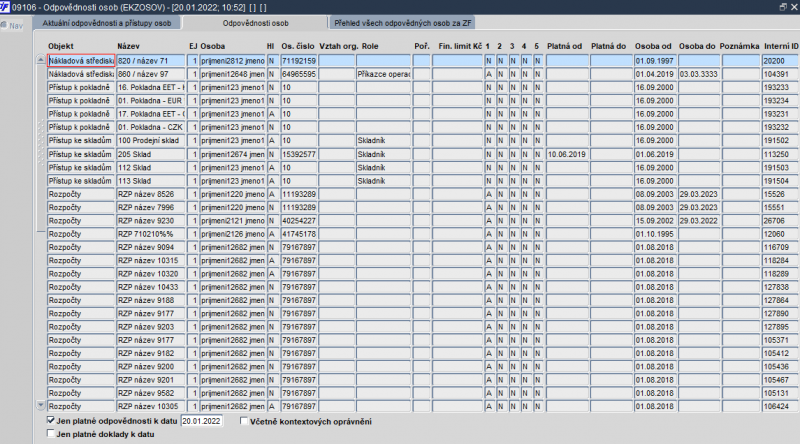Click scroll up arrow of the table

[x=41, y=60]
